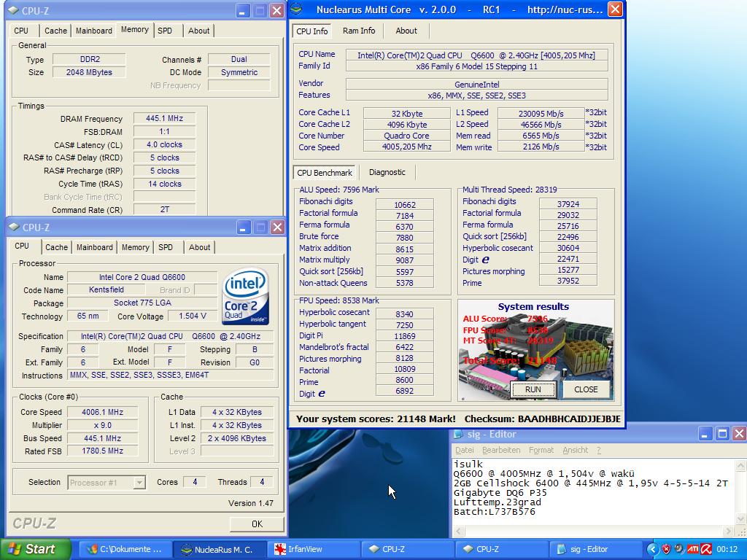This screenshot has height=560, width=747.
Task: Click Command Rate value 2T
Action: point(164,209)
